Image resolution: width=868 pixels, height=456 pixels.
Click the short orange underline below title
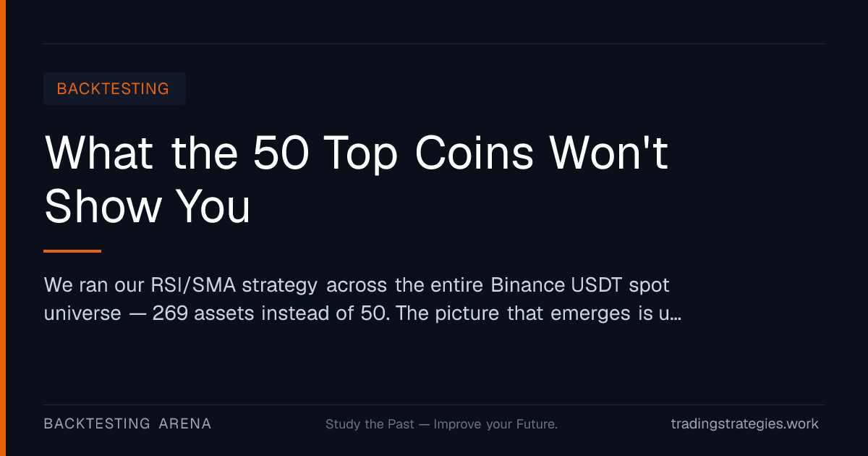(72, 251)
